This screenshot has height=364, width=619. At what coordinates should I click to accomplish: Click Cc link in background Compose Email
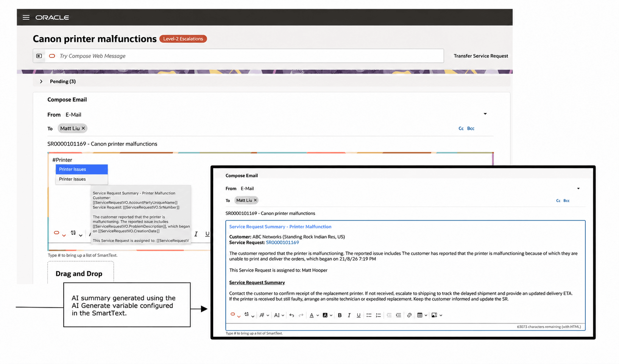tap(461, 129)
